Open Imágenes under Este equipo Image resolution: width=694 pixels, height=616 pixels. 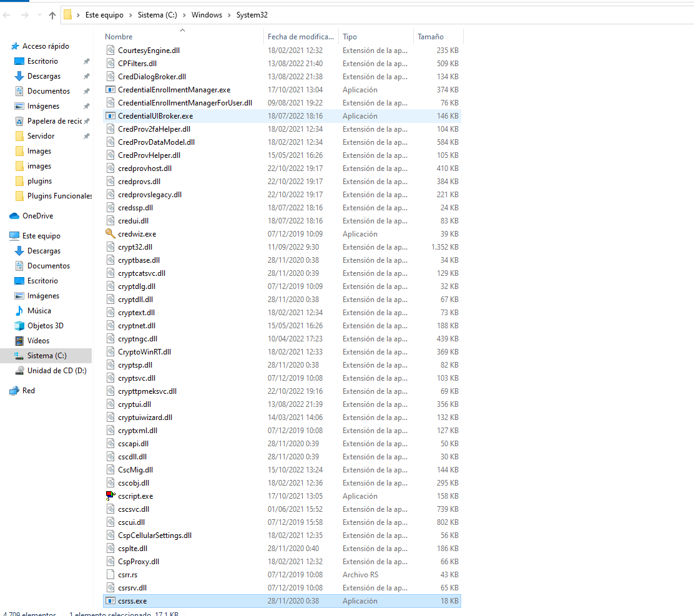[43, 296]
